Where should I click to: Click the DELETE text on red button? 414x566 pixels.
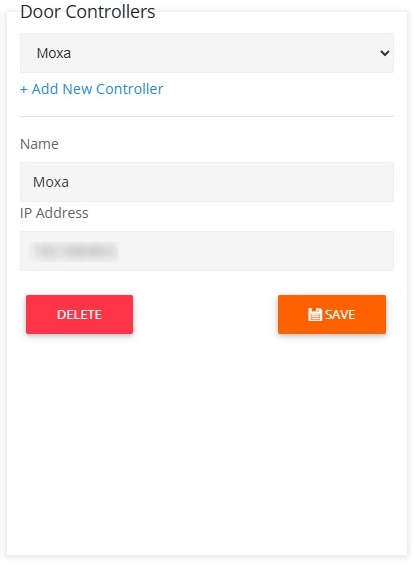tap(79, 315)
